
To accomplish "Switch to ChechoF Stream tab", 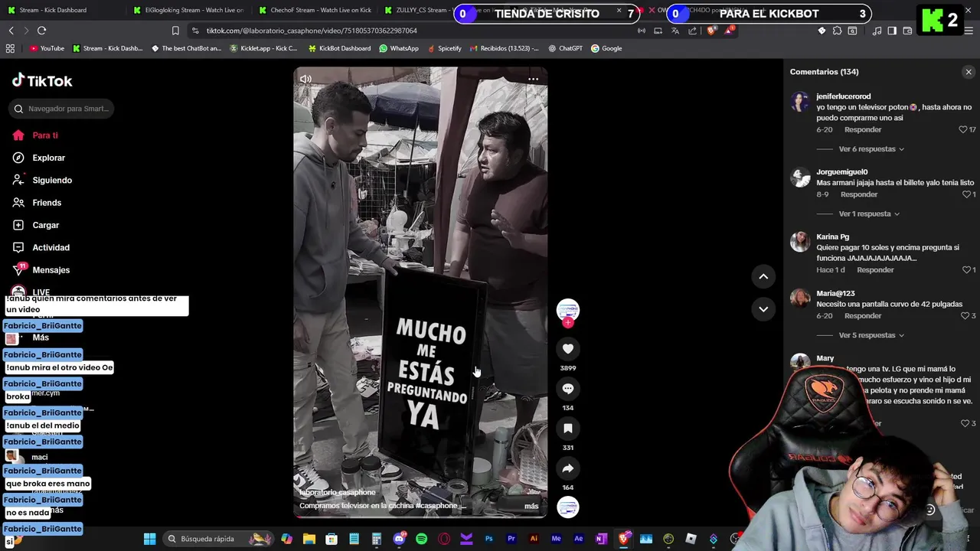I will tap(315, 10).
